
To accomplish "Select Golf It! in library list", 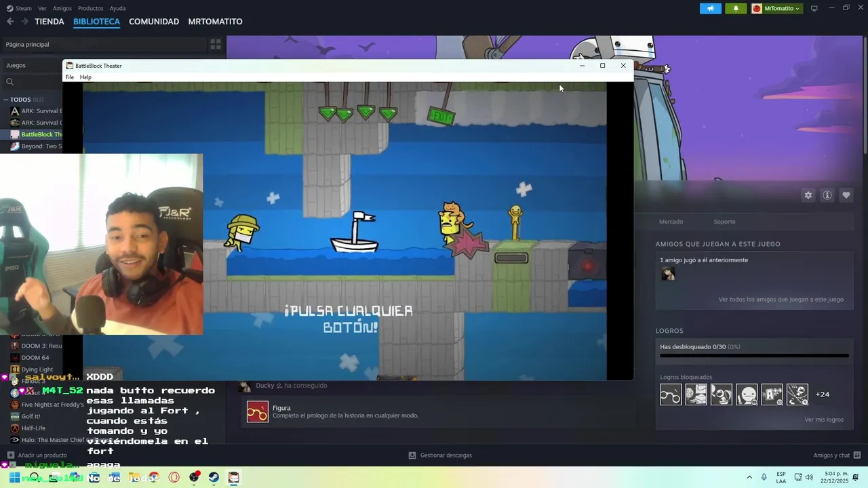I will pyautogui.click(x=31, y=416).
